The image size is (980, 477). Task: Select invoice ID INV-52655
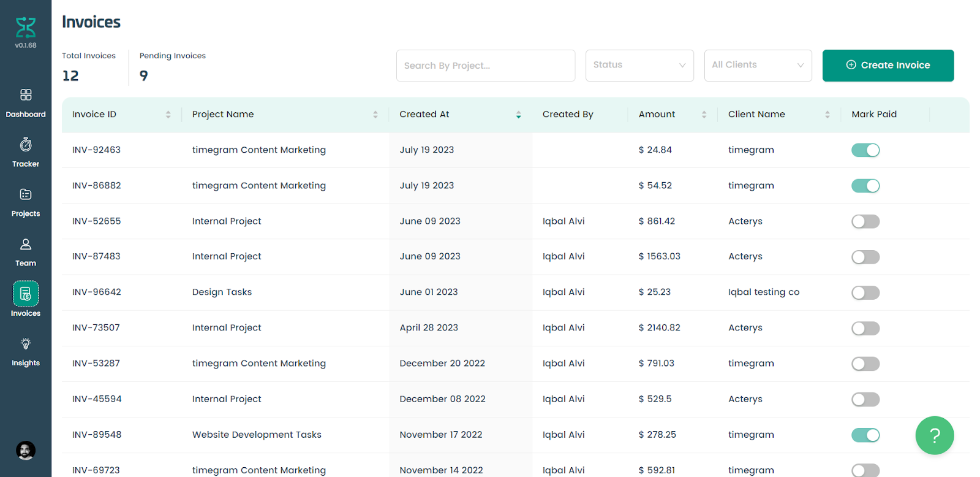pyautogui.click(x=96, y=221)
